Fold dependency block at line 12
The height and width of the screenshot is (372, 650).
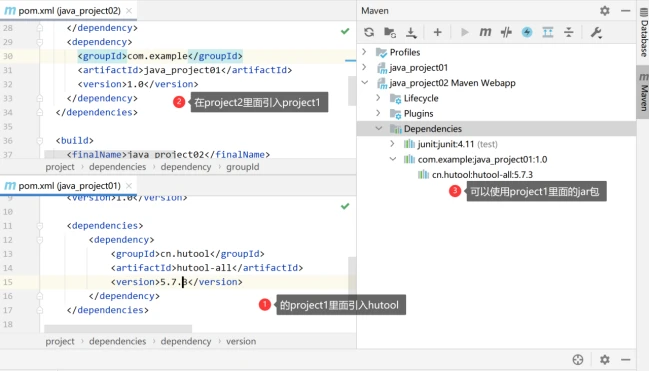click(39, 240)
